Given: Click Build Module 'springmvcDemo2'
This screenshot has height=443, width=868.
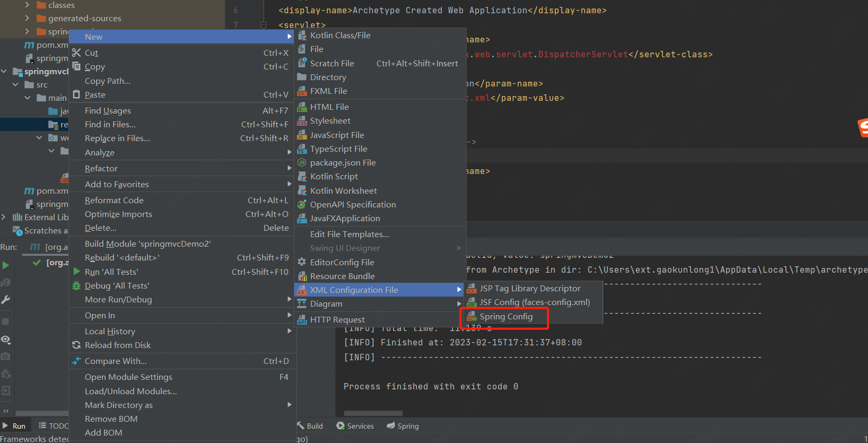Looking at the screenshot, I should (182, 244).
